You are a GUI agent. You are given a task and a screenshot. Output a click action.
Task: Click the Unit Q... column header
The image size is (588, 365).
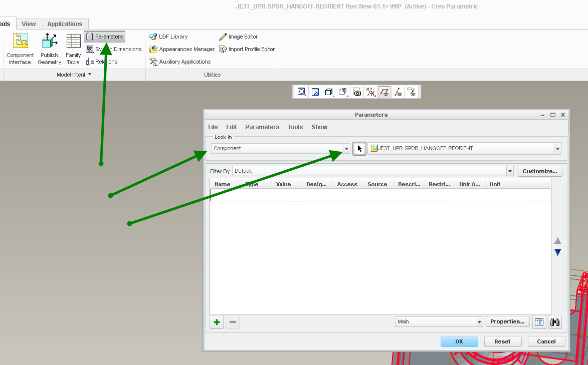(x=470, y=184)
